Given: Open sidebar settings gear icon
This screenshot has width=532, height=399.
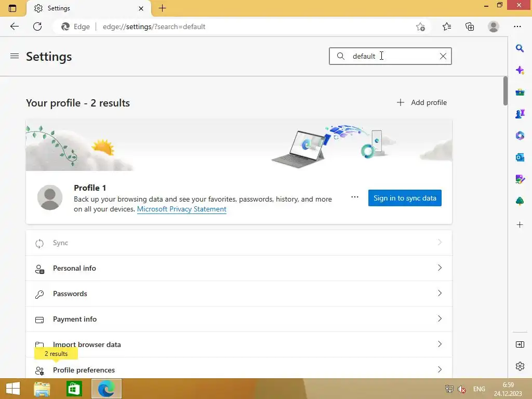Looking at the screenshot, I should [x=520, y=366].
